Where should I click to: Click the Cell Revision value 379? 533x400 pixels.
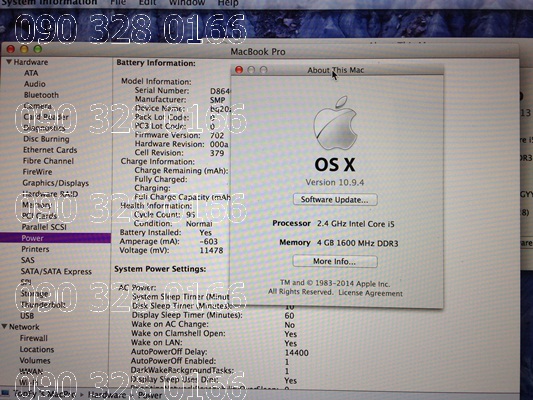point(217,153)
